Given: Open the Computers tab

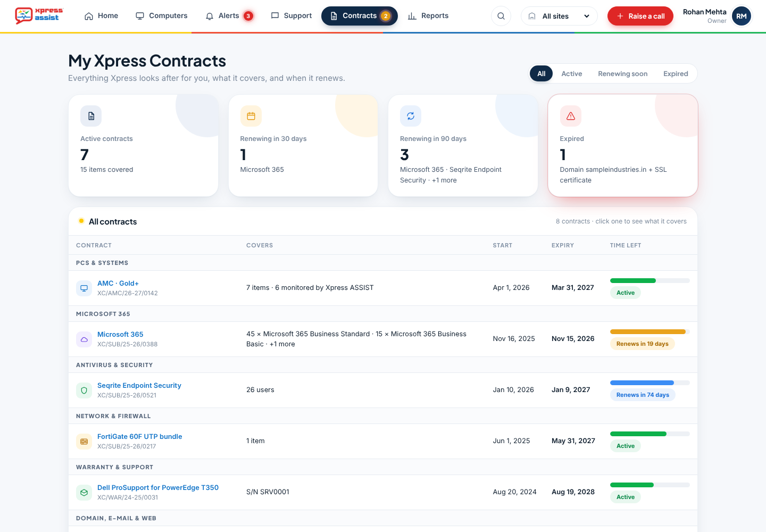Looking at the screenshot, I should [x=162, y=16].
